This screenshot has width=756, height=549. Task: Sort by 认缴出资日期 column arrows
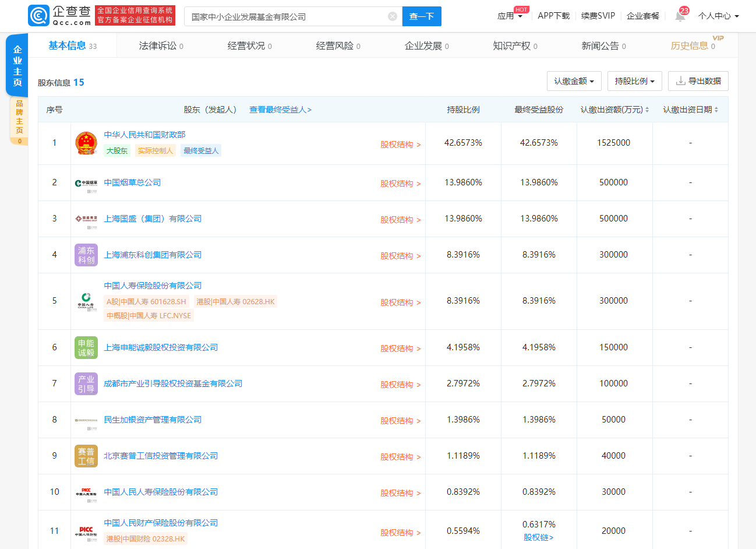716,110
